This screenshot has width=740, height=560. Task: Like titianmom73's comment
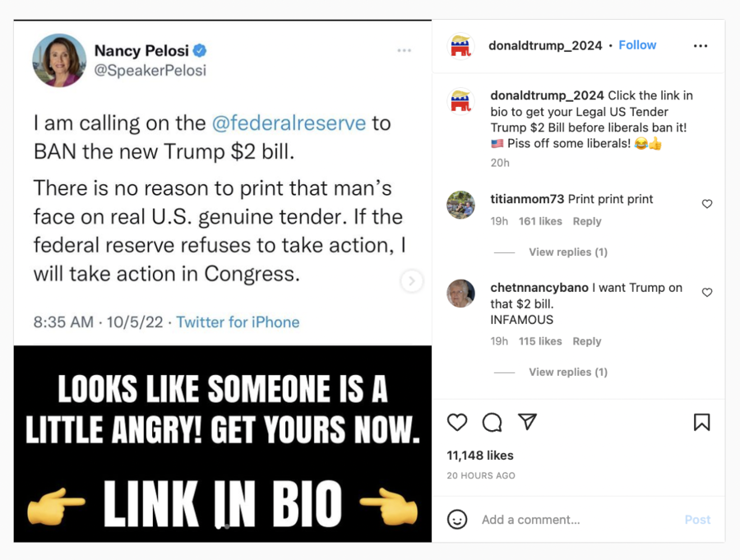click(707, 204)
